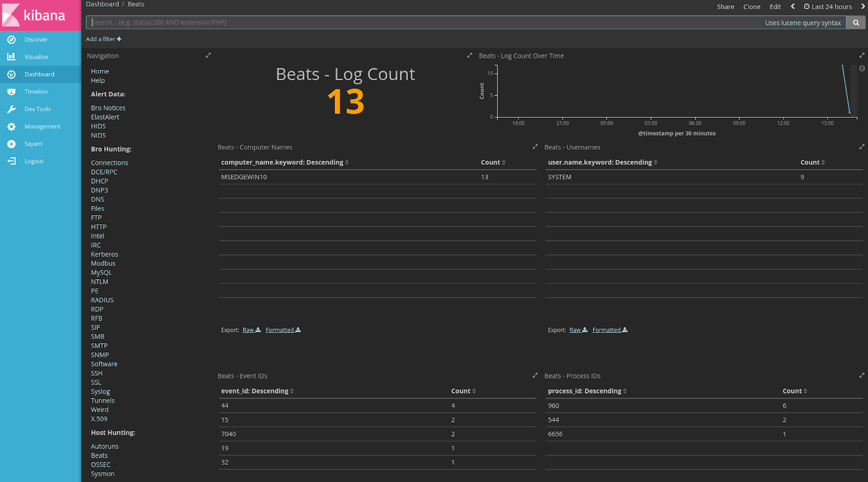Add a filter with the plus button

pyautogui.click(x=104, y=39)
